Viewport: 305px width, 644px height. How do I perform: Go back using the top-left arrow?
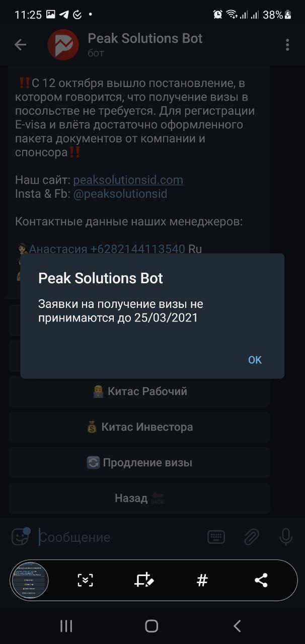tap(20, 45)
